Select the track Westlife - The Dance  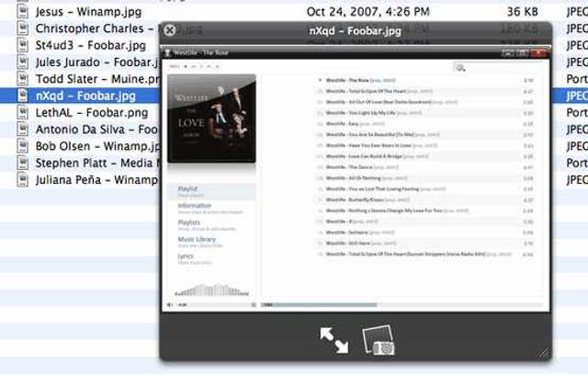[425, 167]
